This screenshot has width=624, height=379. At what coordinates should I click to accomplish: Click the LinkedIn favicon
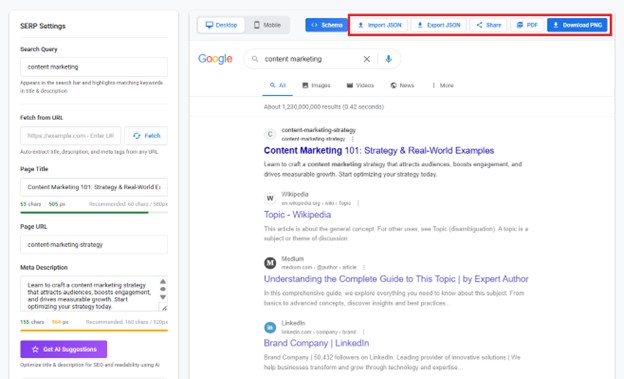tap(270, 327)
